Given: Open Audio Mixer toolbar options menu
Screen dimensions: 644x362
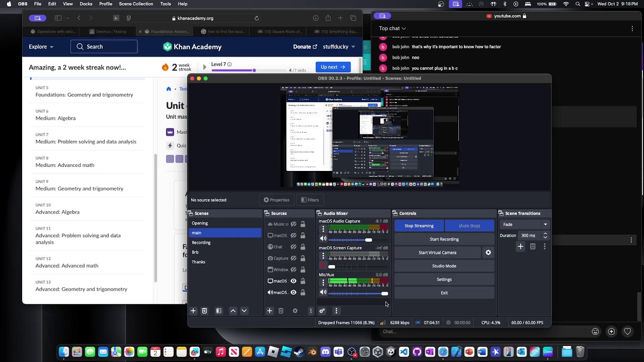Looking at the screenshot, I should 336,311.
